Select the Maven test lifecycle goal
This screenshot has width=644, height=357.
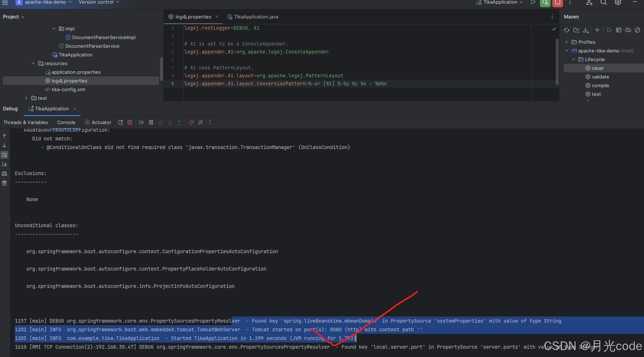[x=593, y=94]
